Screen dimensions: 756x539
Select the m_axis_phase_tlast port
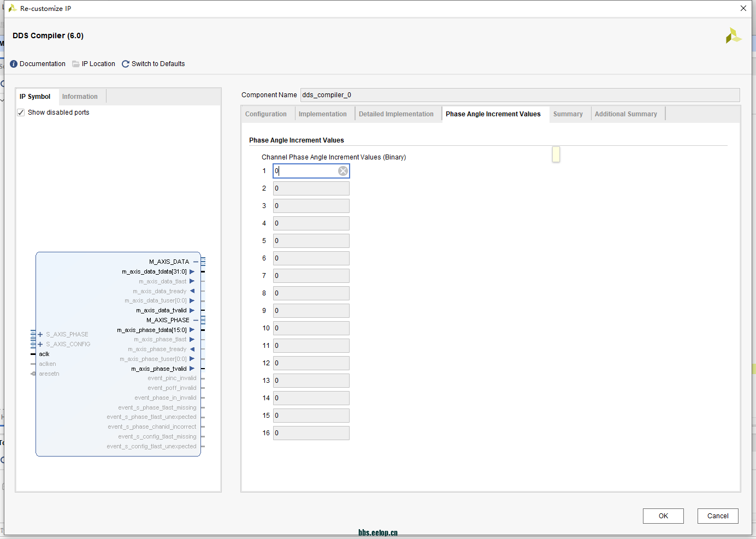[160, 339]
